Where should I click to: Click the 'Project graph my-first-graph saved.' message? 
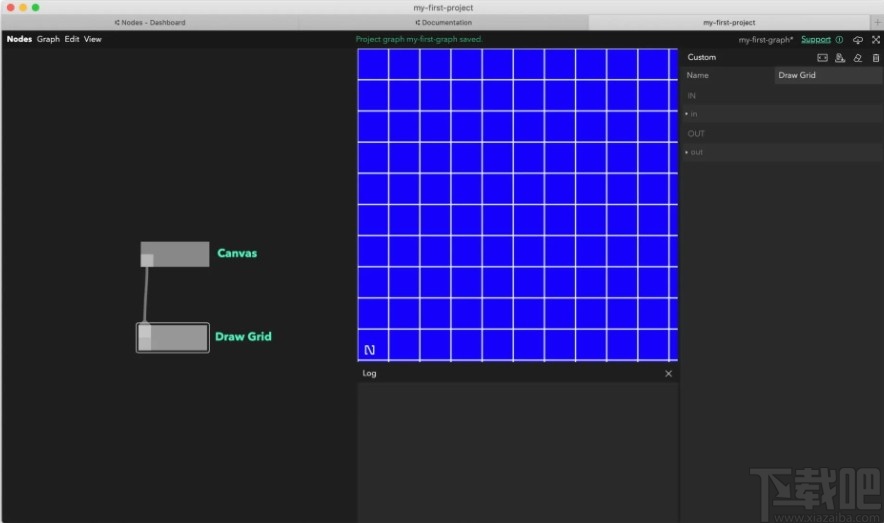pos(419,39)
